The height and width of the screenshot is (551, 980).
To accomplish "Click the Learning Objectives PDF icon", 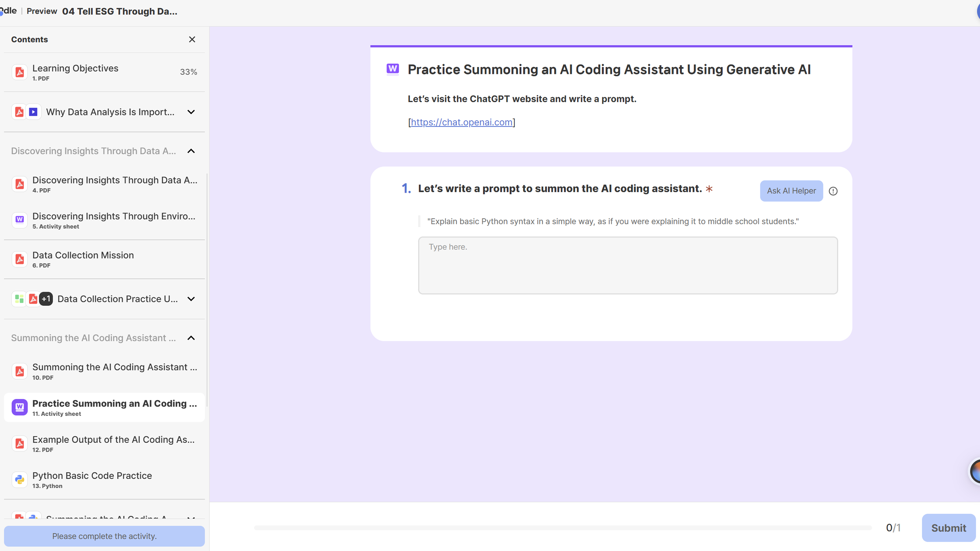I will tap(19, 72).
